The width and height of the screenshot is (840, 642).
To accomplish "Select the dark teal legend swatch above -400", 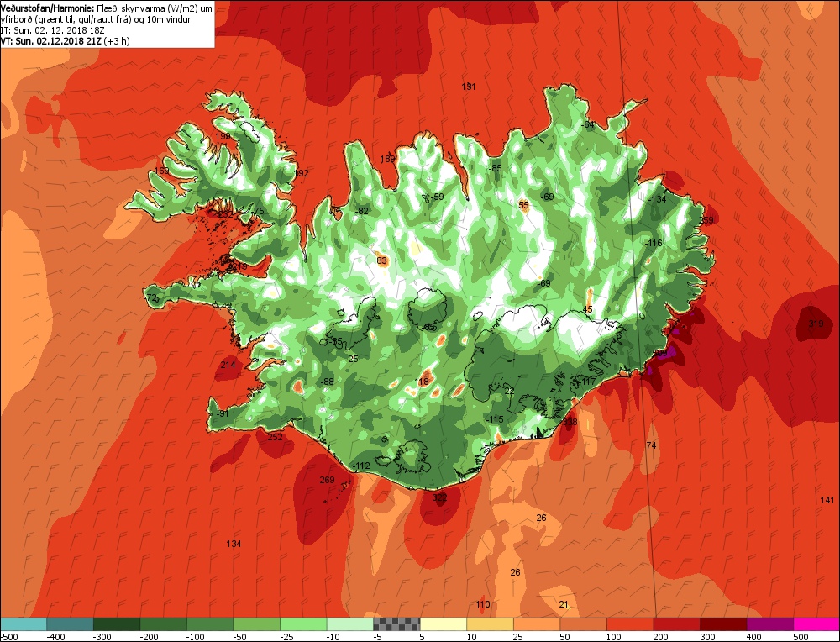I will (70, 624).
